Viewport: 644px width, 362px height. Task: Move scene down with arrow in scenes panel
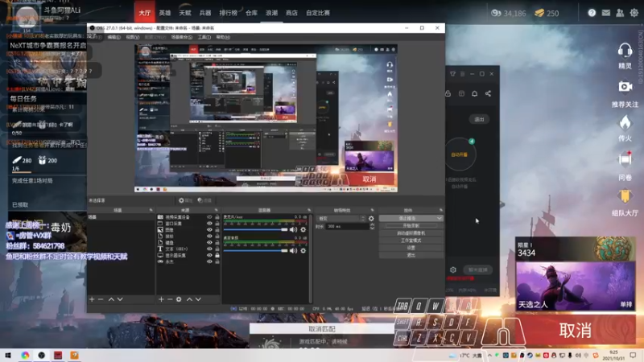(120, 299)
